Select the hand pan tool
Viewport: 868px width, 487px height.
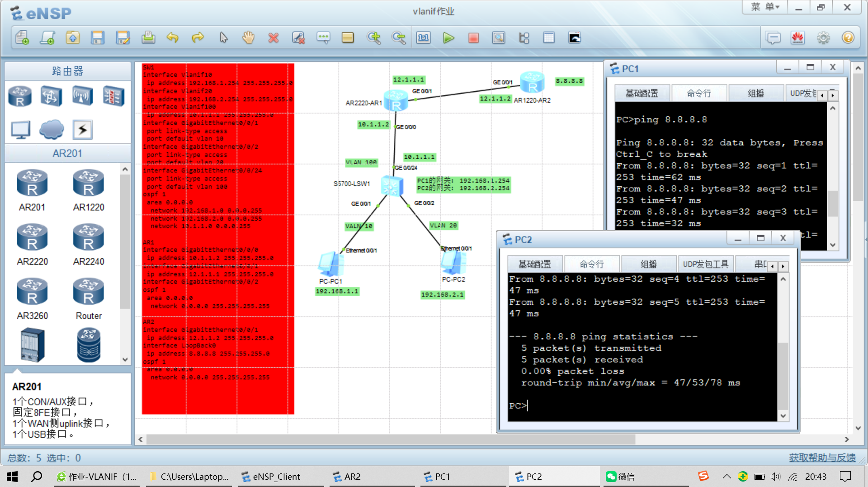(248, 38)
